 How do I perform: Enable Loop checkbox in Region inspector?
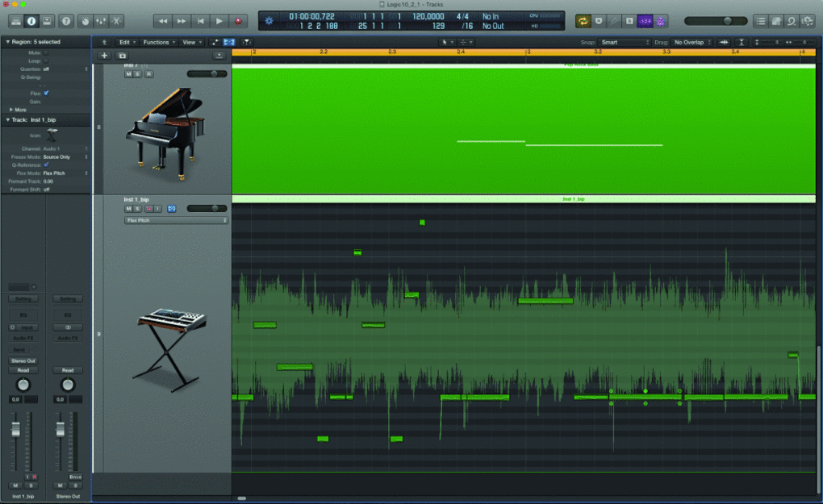46,60
